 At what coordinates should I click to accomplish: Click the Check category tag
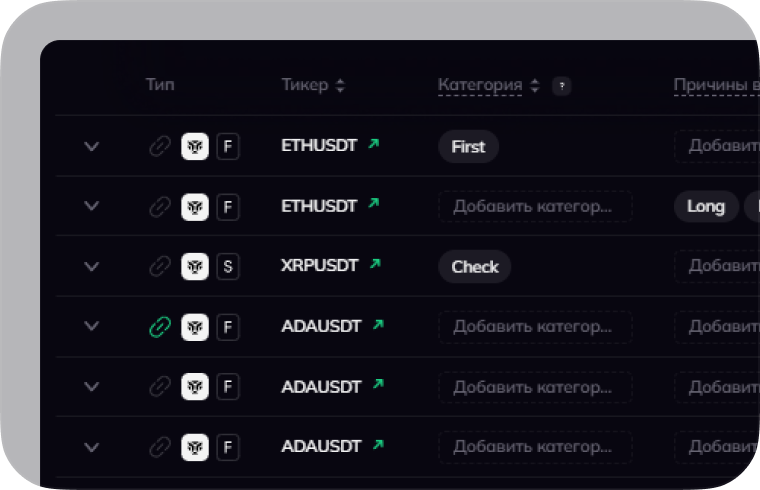click(x=475, y=267)
